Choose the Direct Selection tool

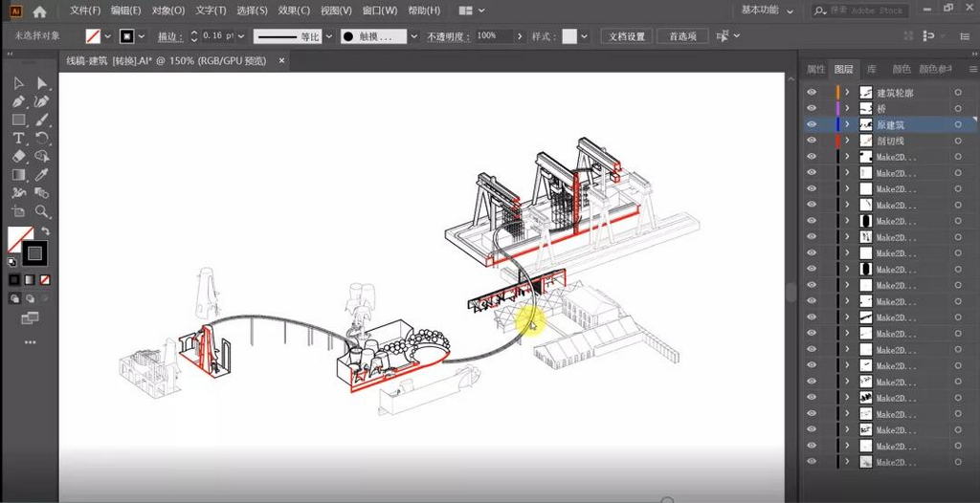tap(42, 83)
